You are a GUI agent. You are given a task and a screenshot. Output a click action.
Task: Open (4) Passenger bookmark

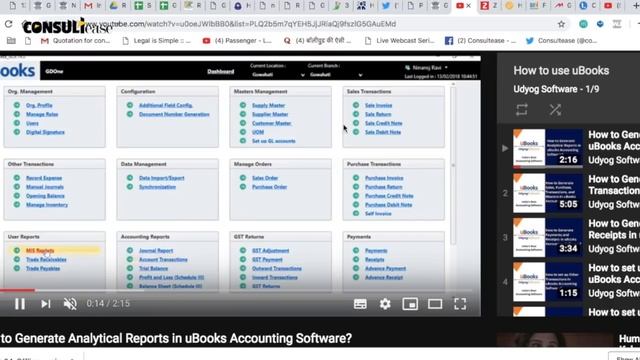point(237,41)
